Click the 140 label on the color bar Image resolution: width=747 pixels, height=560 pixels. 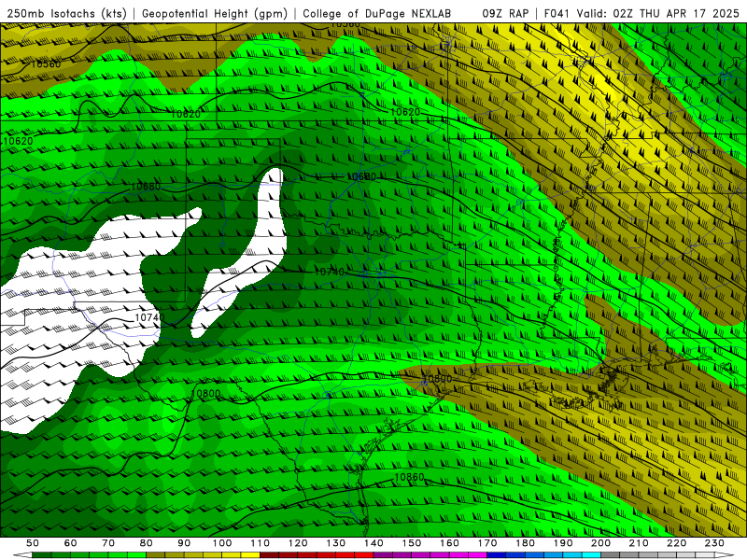pos(374,543)
